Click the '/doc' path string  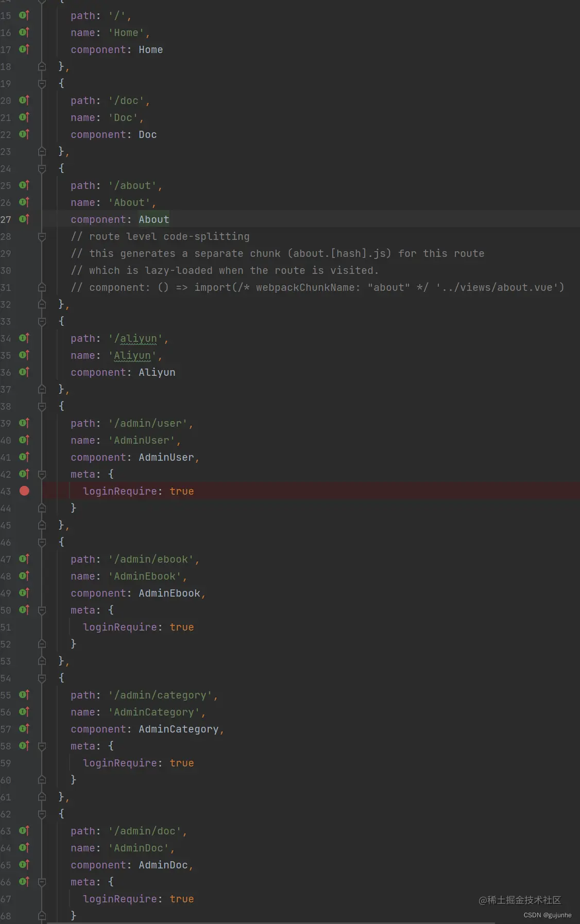(x=126, y=100)
